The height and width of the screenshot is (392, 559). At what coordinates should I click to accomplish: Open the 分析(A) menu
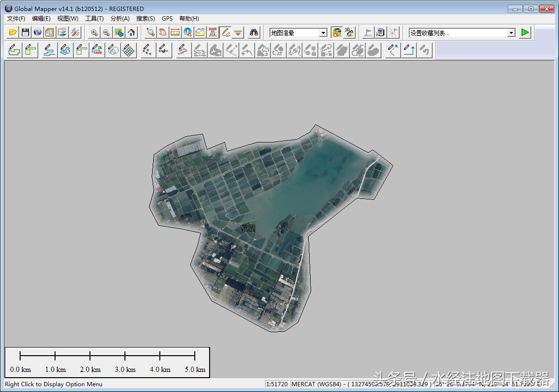click(x=120, y=19)
